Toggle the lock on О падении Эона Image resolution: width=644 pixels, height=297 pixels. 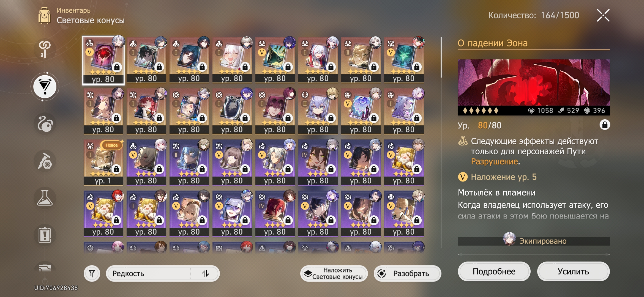[605, 125]
